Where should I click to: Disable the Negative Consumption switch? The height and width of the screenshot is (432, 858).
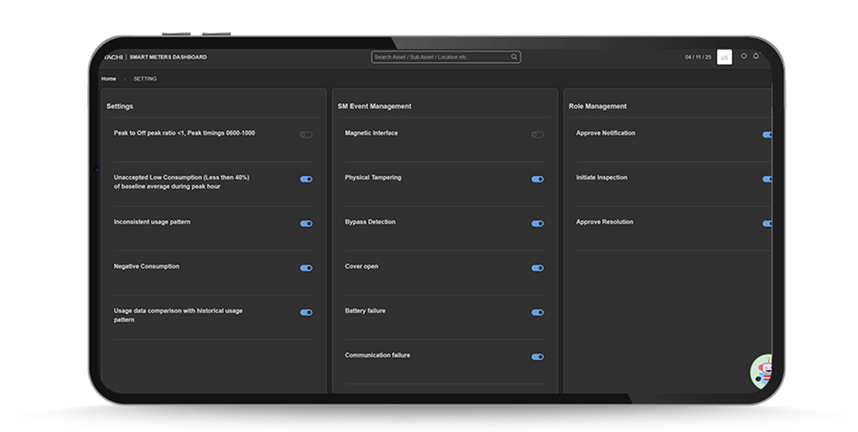click(x=306, y=268)
